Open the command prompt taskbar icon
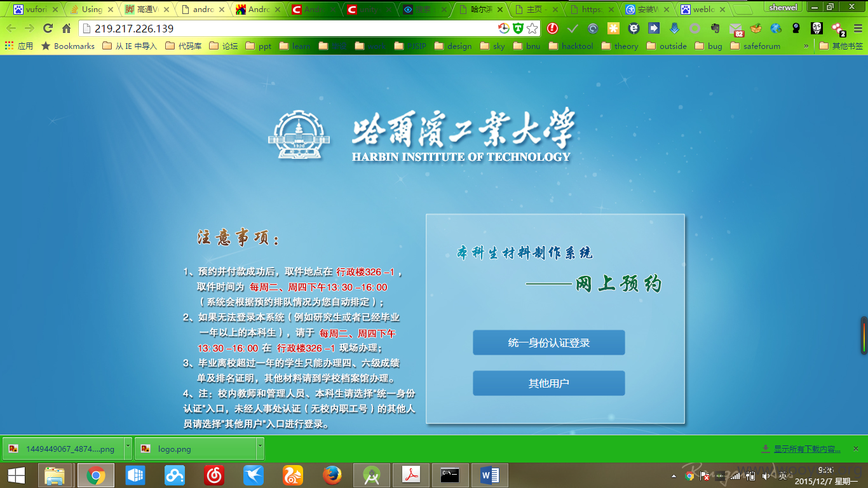Viewport: 868px width, 488px height. (x=451, y=475)
